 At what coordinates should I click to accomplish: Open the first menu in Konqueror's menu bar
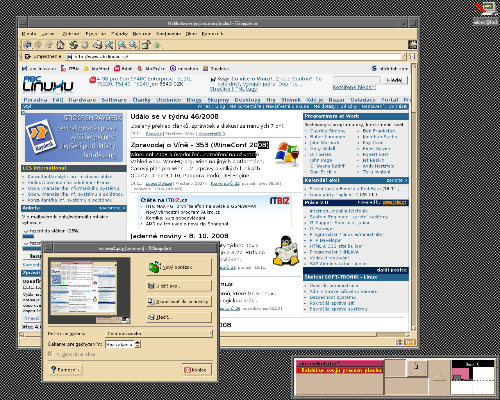[29, 34]
